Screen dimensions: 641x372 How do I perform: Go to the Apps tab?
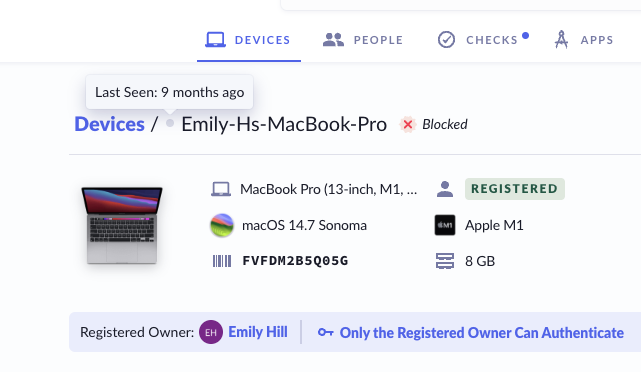584,40
